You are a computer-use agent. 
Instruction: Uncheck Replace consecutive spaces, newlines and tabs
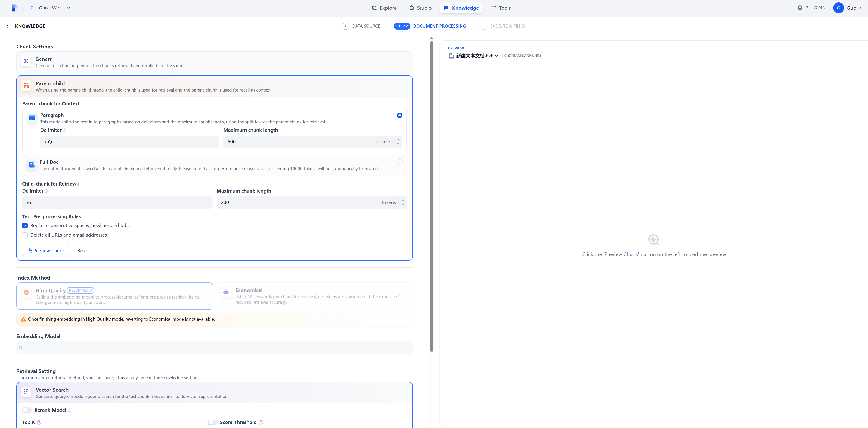[25, 226]
